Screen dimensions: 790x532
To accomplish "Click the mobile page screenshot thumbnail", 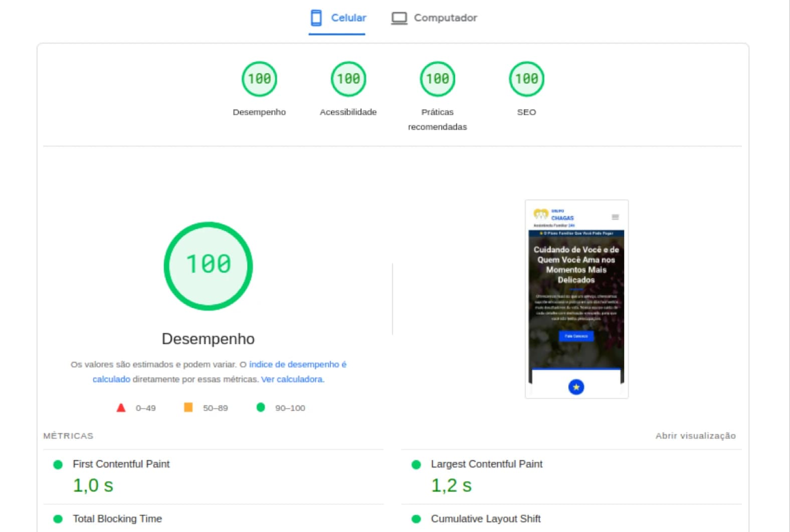I will coord(576,299).
